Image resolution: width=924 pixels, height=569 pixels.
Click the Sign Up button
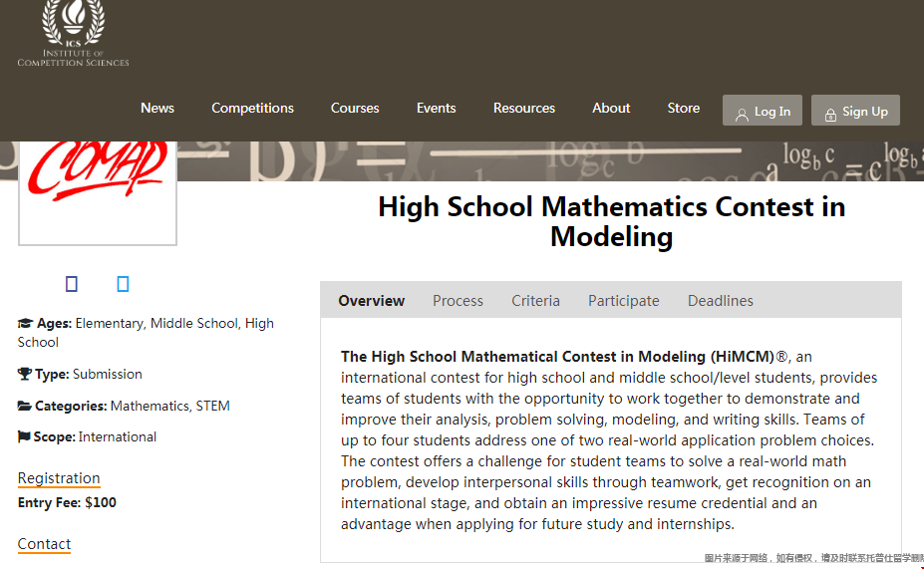855,111
